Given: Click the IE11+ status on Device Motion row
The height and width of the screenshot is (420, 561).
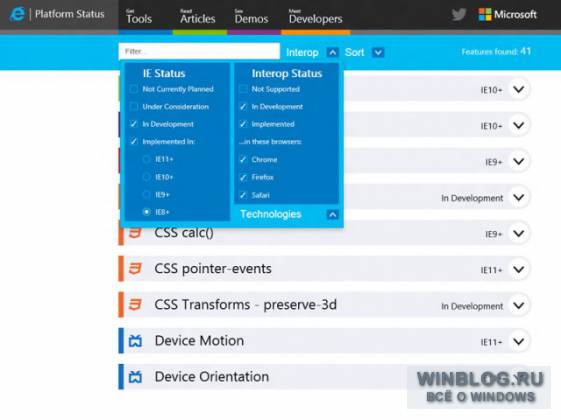Looking at the screenshot, I should point(491,342).
